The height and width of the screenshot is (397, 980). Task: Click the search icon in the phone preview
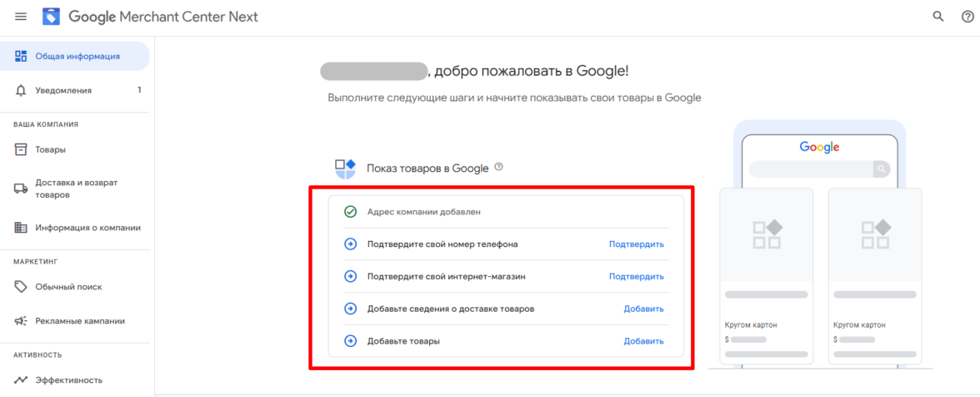click(x=882, y=168)
